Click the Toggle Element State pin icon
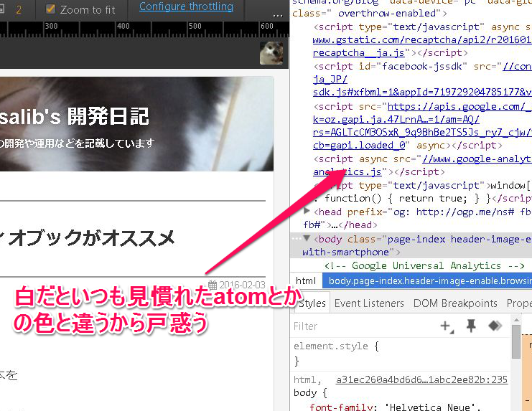The width and height of the screenshot is (532, 411). click(x=471, y=326)
